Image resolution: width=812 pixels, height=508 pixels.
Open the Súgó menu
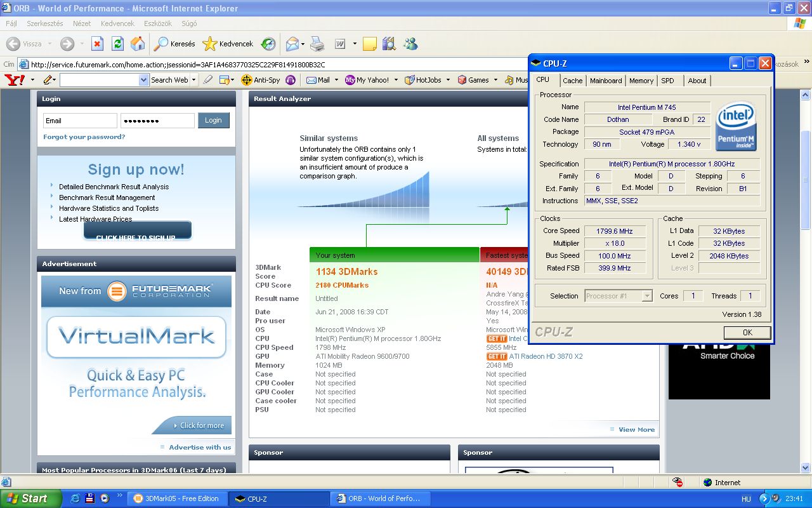[189, 23]
